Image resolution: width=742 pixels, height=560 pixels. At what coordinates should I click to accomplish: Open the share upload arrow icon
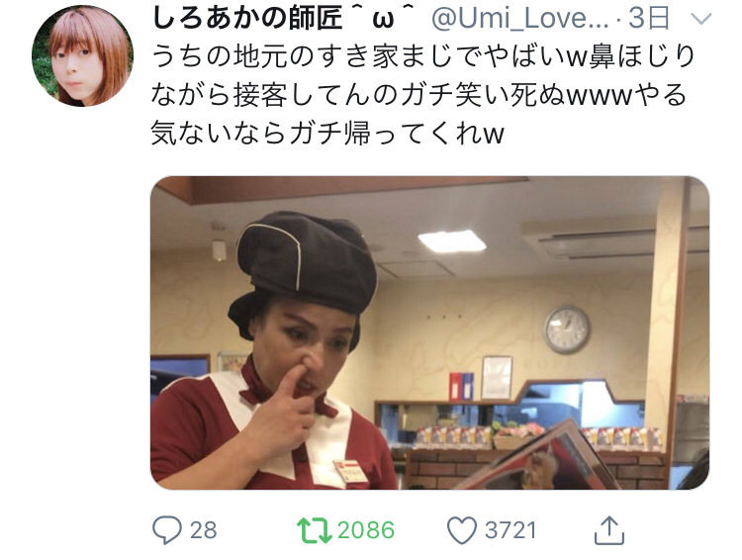tap(609, 530)
